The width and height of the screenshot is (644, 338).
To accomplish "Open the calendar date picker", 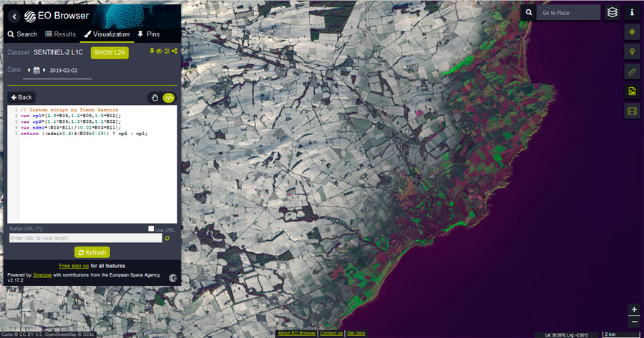I will (36, 70).
